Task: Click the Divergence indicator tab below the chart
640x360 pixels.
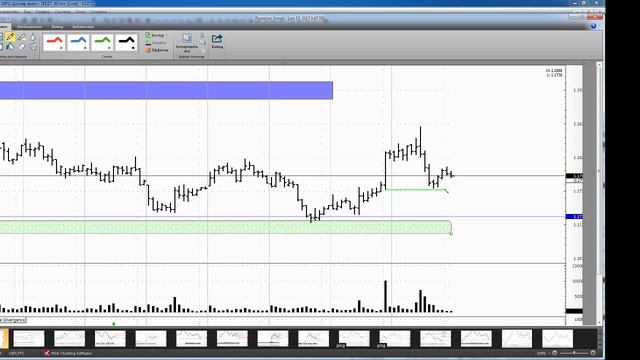Action: pos(13,320)
